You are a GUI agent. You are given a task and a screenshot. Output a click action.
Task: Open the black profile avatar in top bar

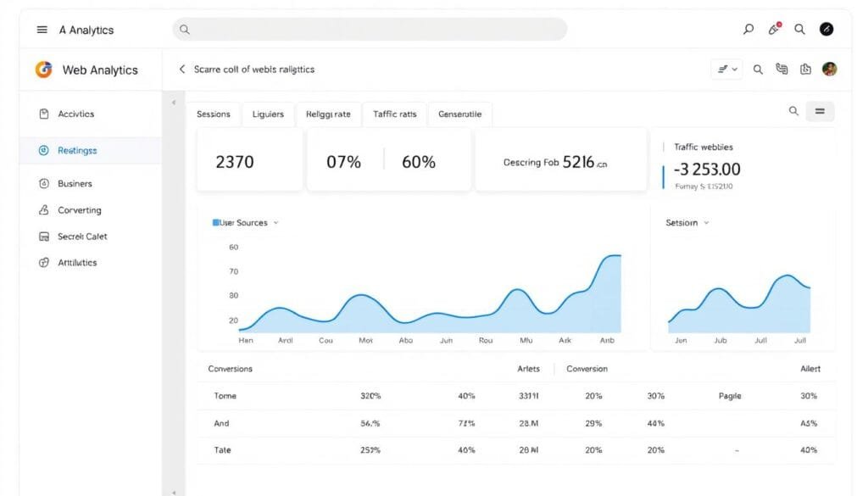point(826,29)
